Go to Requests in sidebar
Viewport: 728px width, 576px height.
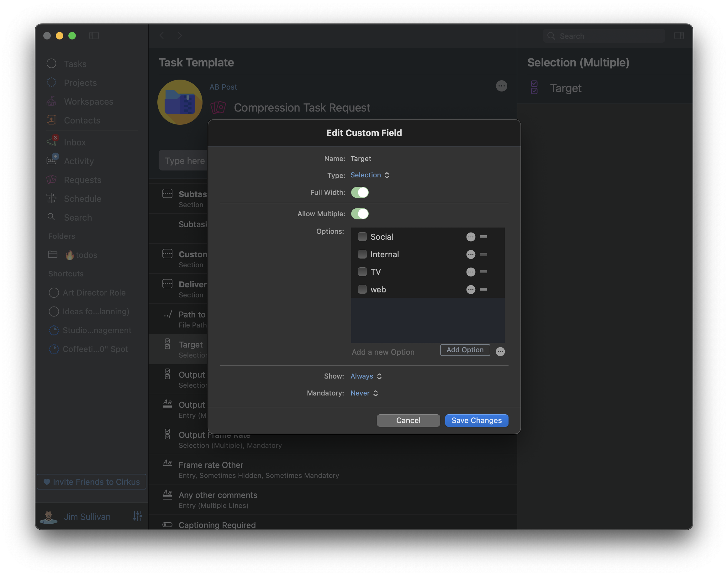pos(82,180)
